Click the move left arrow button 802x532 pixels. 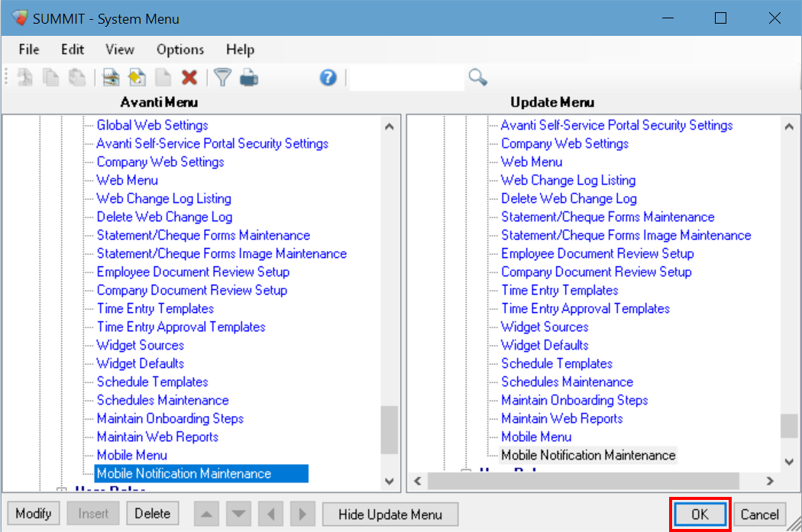click(271, 514)
